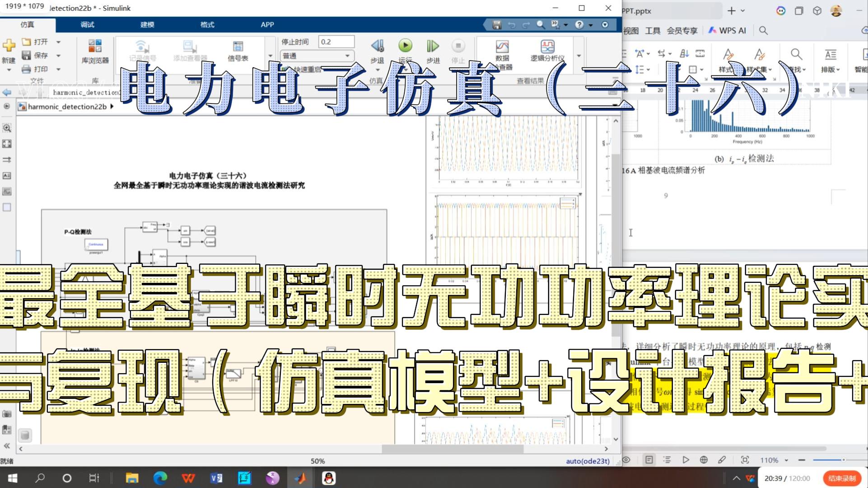Toggle the WPS outline view button
This screenshot has width=868, height=488.
tap(667, 460)
